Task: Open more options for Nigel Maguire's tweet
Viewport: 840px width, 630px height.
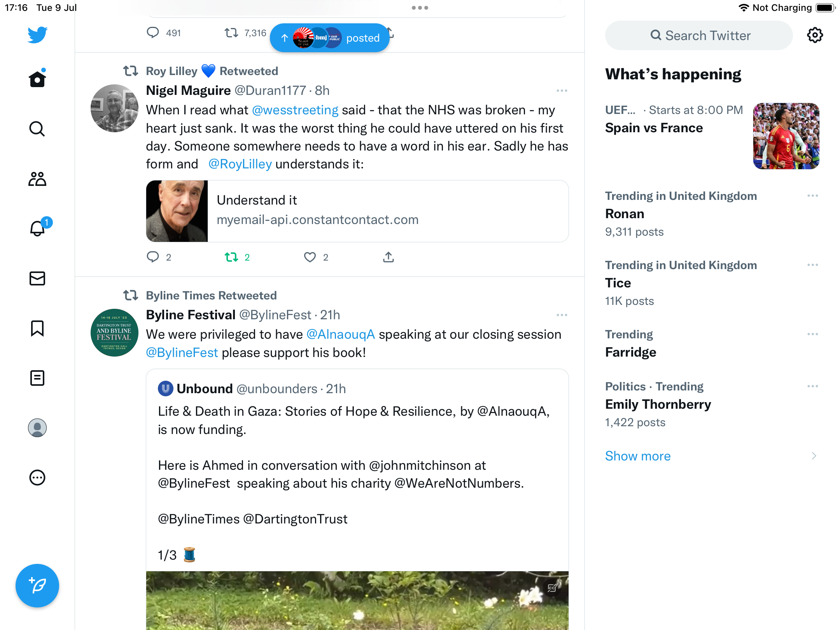Action: tap(562, 91)
